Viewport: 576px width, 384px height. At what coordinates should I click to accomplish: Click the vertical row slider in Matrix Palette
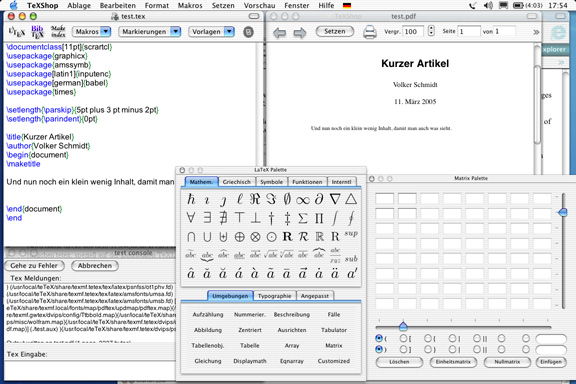[563, 212]
